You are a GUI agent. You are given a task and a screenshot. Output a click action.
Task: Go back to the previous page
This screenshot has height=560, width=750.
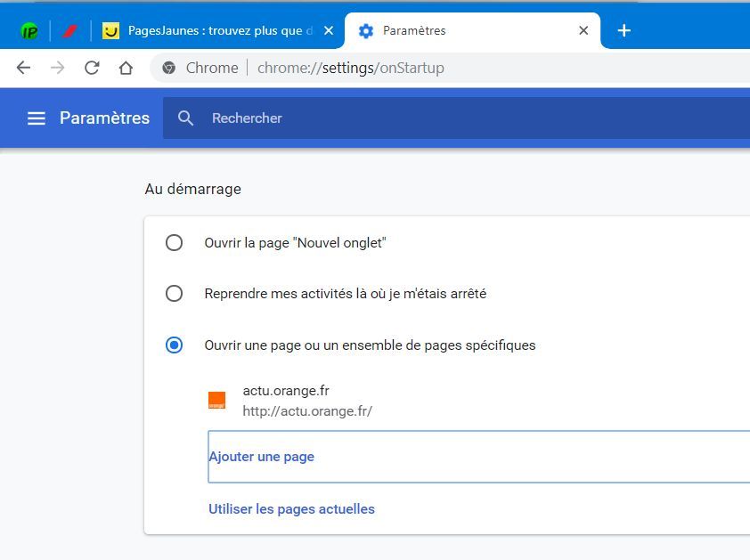pos(24,68)
